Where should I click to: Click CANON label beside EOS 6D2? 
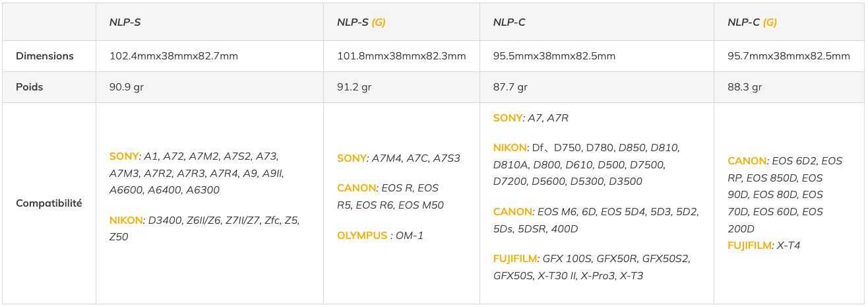pyautogui.click(x=747, y=161)
